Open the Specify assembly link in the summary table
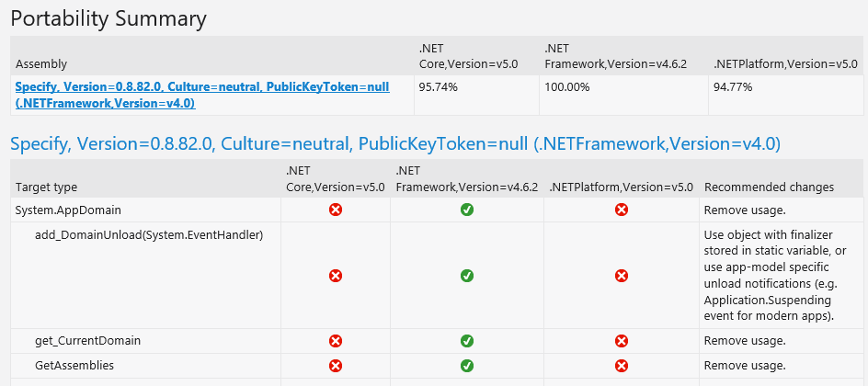The width and height of the screenshot is (868, 386). 202,95
